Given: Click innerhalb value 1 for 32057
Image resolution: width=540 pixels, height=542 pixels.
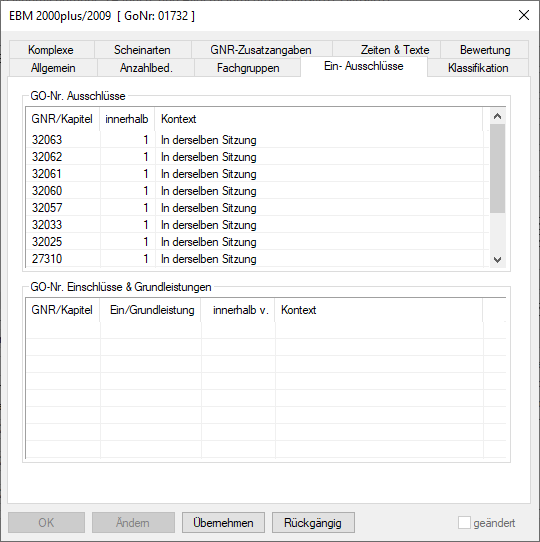Looking at the screenshot, I should pos(146,208).
